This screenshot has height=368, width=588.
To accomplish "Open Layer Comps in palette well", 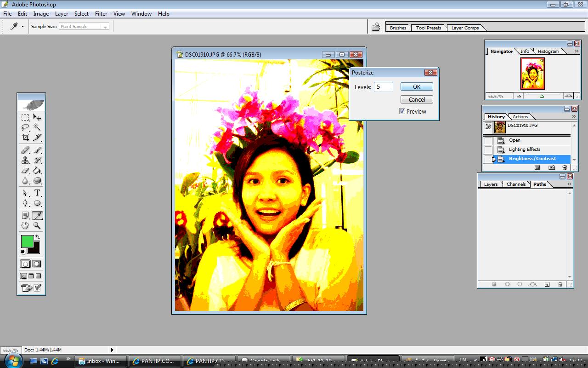I will [x=465, y=28].
